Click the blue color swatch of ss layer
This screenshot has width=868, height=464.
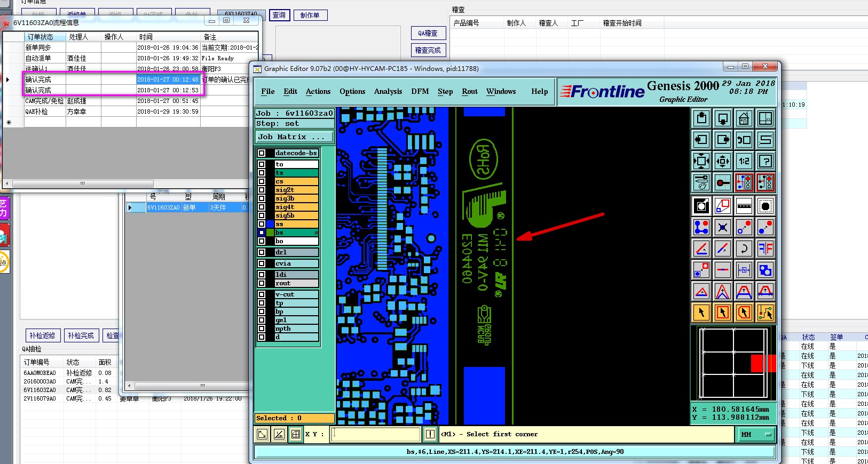270,224
